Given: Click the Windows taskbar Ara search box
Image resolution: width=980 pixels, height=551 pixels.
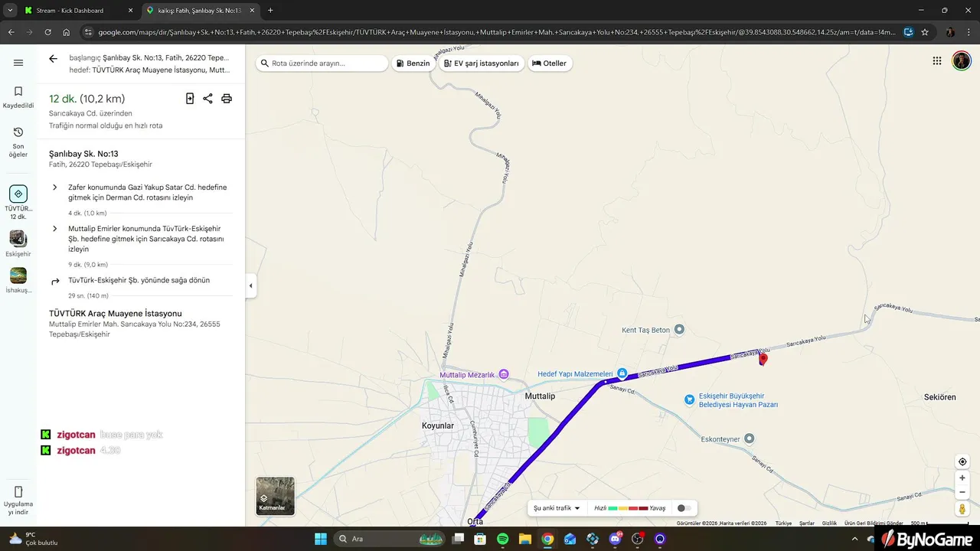Looking at the screenshot, I should [390, 539].
